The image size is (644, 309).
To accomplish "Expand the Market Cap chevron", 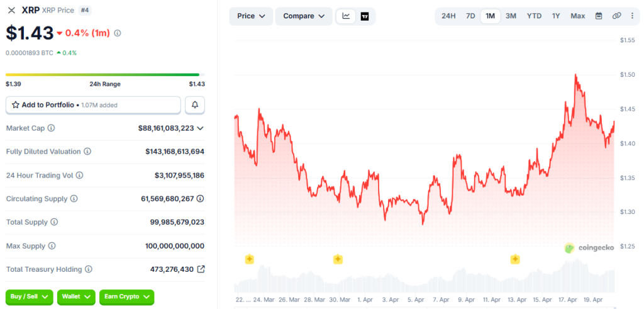I will pos(200,128).
